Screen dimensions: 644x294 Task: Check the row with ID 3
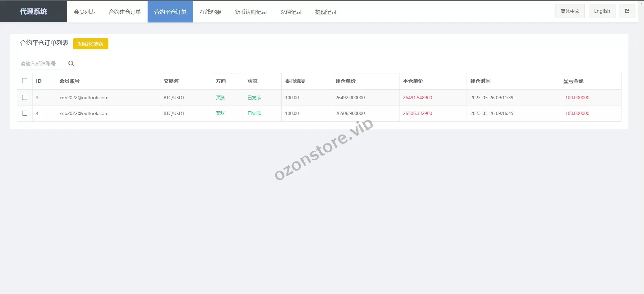pos(24,98)
